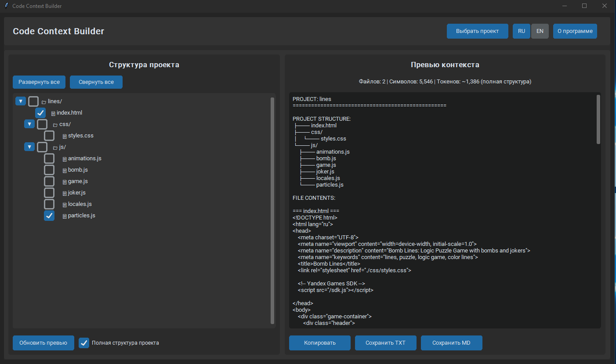Uncheck the particles.js checkbox
The width and height of the screenshot is (616, 364).
pyautogui.click(x=49, y=216)
